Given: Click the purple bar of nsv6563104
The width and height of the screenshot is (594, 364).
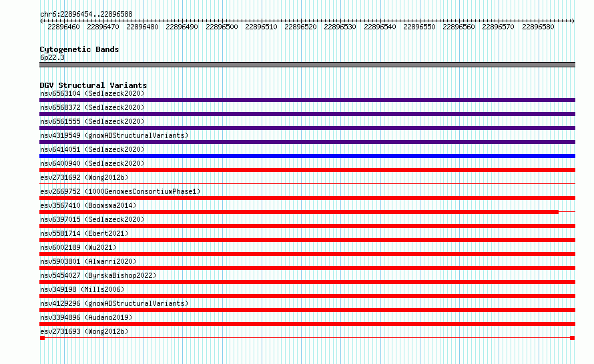Looking at the screenshot, I should (x=307, y=100).
